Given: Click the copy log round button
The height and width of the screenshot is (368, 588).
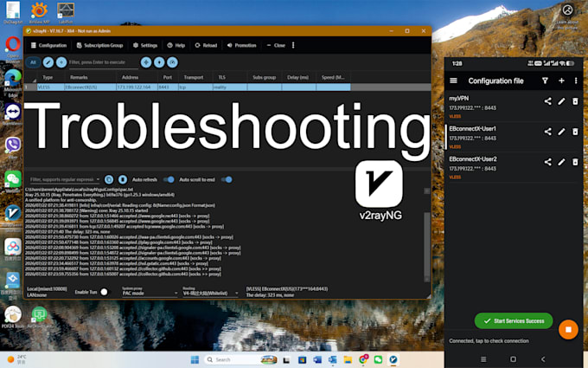Looking at the screenshot, I should click(x=109, y=179).
